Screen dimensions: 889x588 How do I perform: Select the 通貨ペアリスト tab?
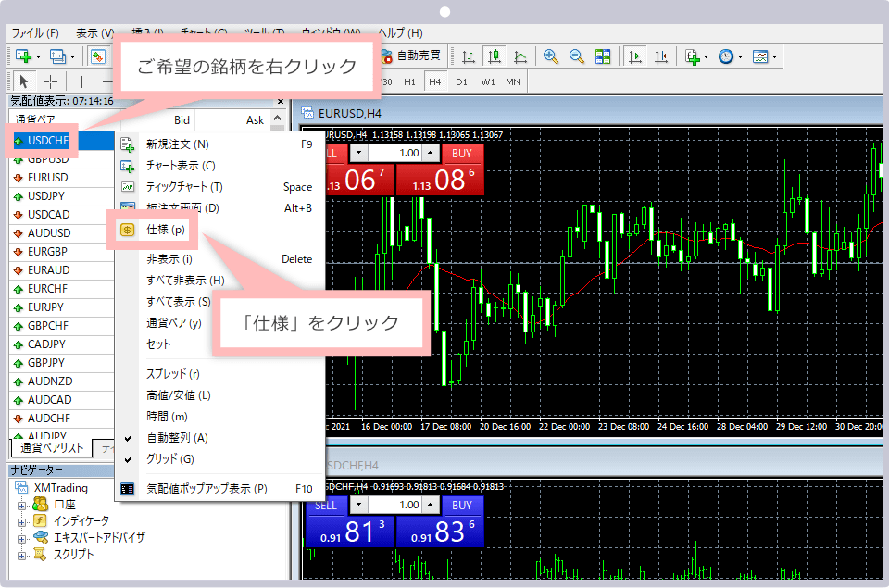(52, 448)
